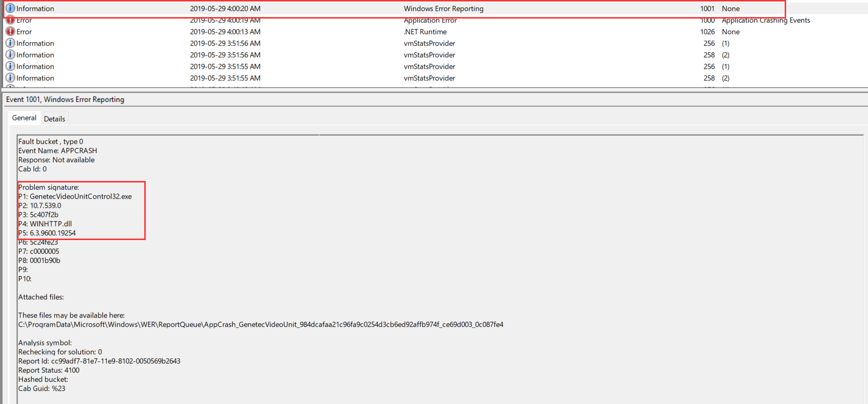The image size is (868, 404).
Task: Click the 'Event 1001, Windows Error Reporting' header
Action: click(x=65, y=100)
